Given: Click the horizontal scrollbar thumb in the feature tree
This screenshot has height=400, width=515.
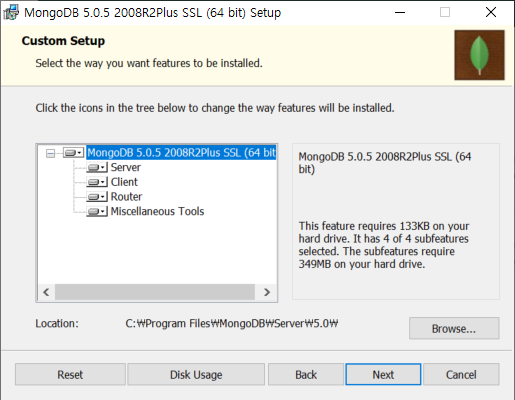Looking at the screenshot, I should coord(155,292).
